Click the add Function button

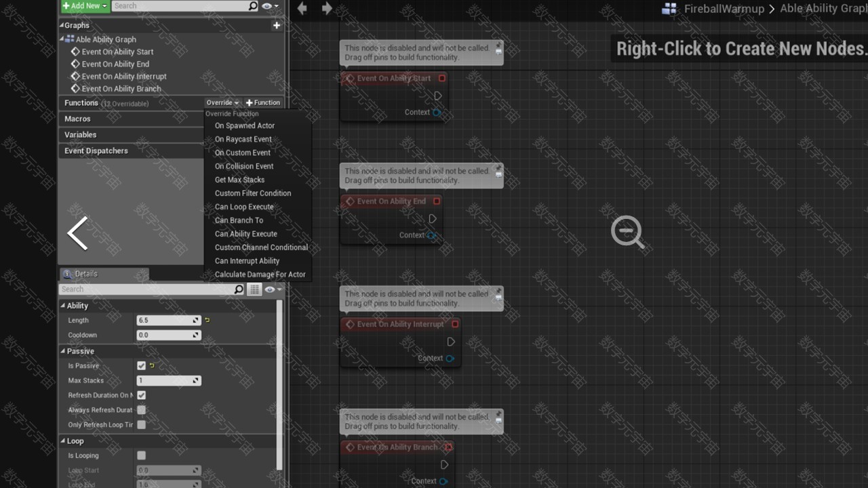tap(263, 103)
